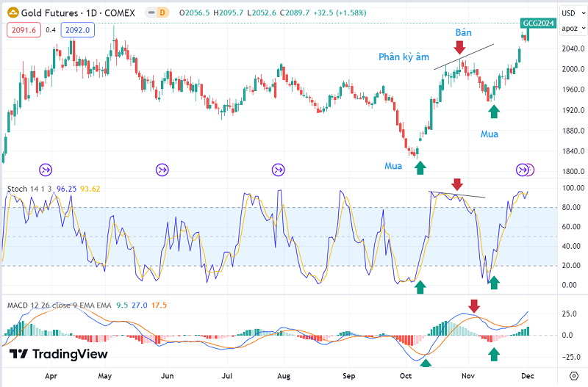Click the gold bar symbol icon
Image resolution: width=588 pixels, height=387 pixels.
12,12
